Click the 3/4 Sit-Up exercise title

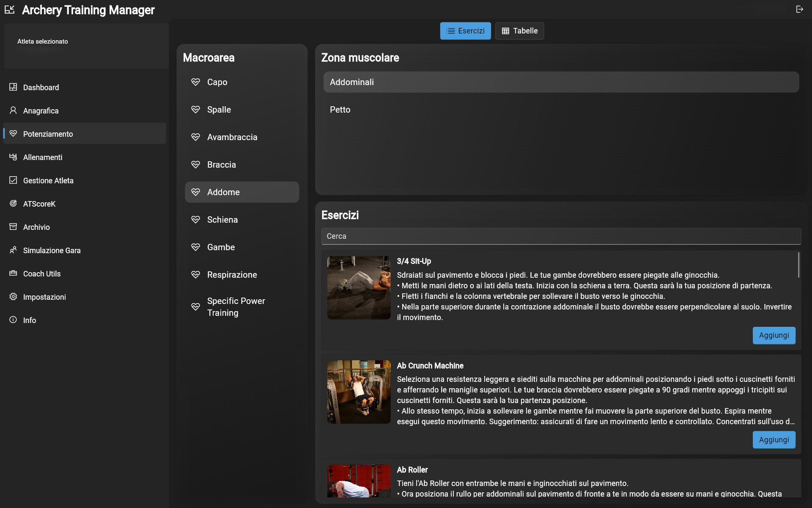pos(414,261)
